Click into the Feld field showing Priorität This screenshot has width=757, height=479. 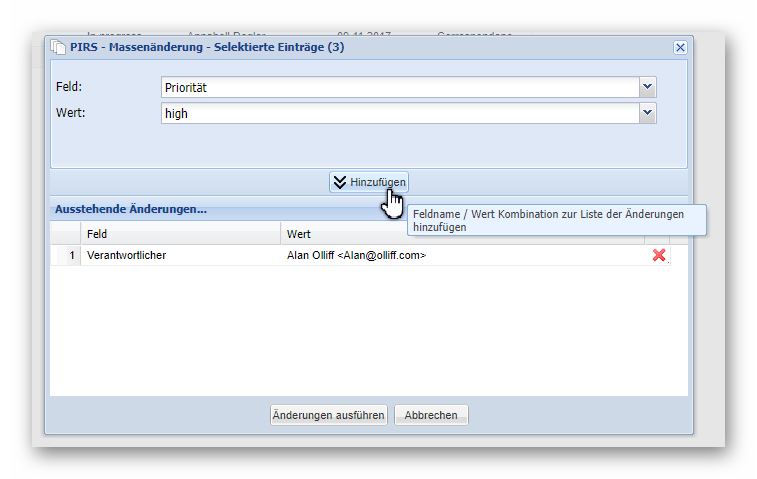(x=400, y=87)
